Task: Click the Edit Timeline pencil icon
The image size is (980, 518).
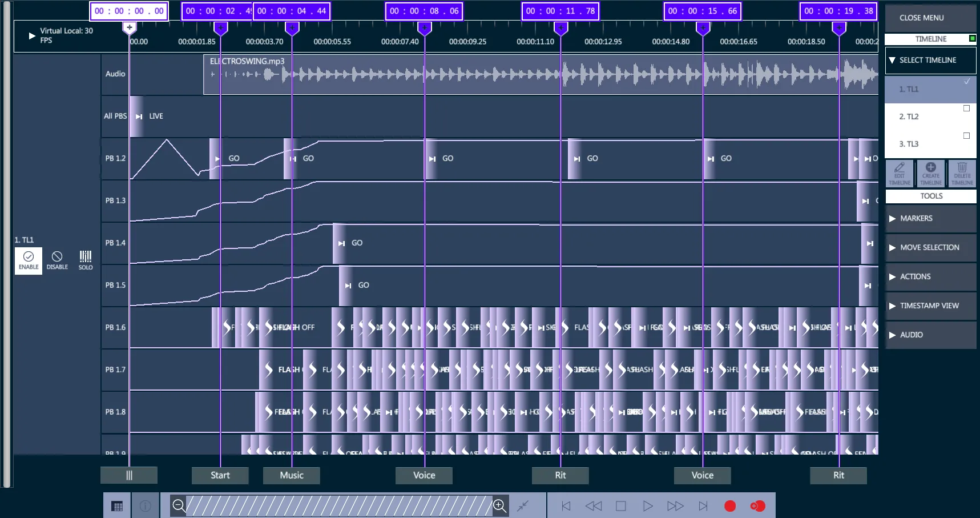Action: coord(900,174)
